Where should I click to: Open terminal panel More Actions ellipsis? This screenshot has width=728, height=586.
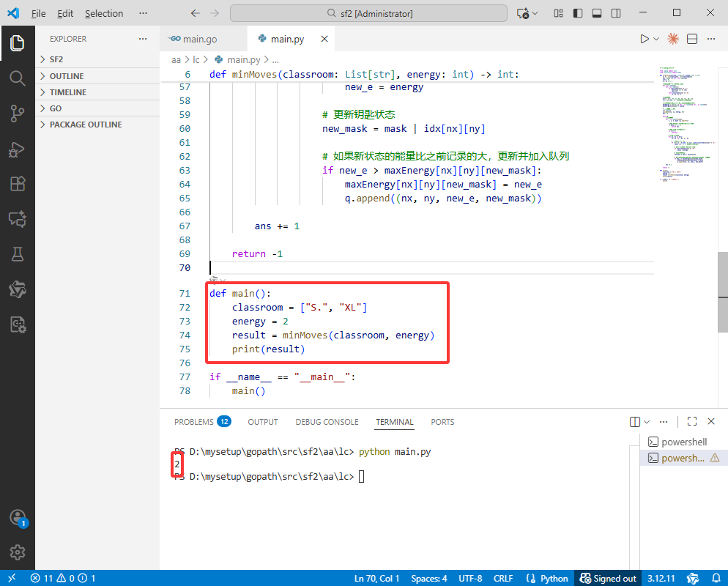(664, 422)
